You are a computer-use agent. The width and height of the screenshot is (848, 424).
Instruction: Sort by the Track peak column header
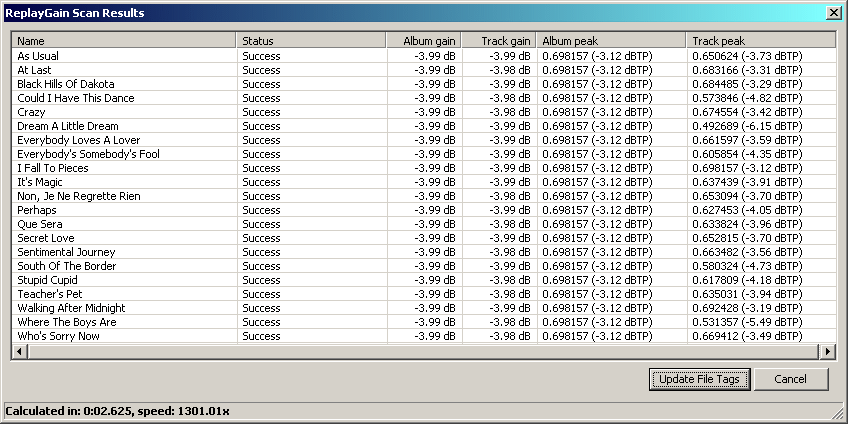coord(761,41)
